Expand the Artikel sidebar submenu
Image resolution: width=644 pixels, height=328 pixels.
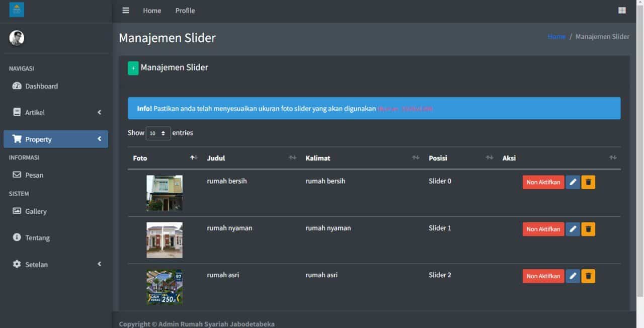(55, 113)
